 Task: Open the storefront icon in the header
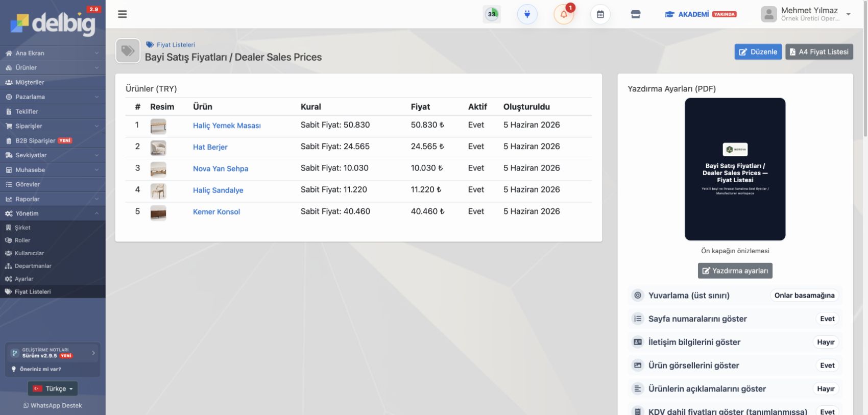pos(636,14)
